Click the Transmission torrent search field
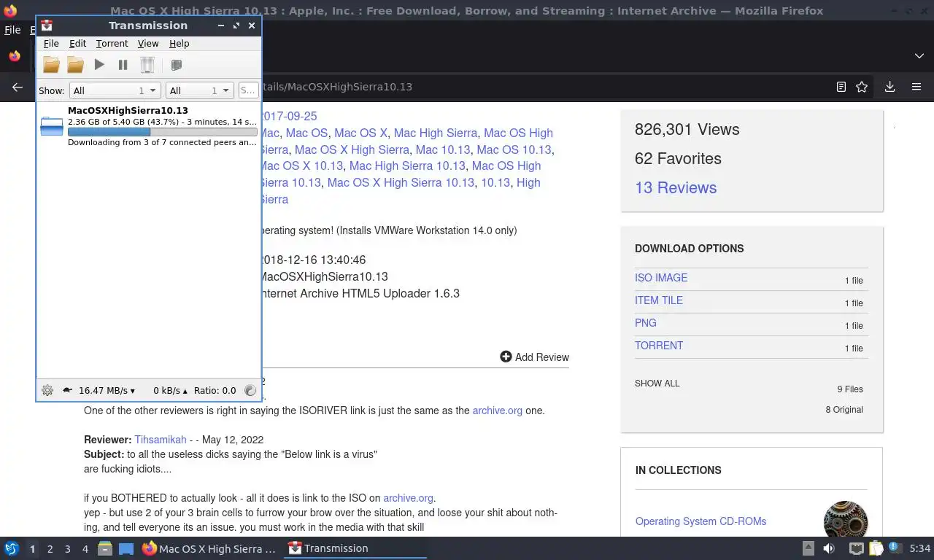 click(248, 90)
